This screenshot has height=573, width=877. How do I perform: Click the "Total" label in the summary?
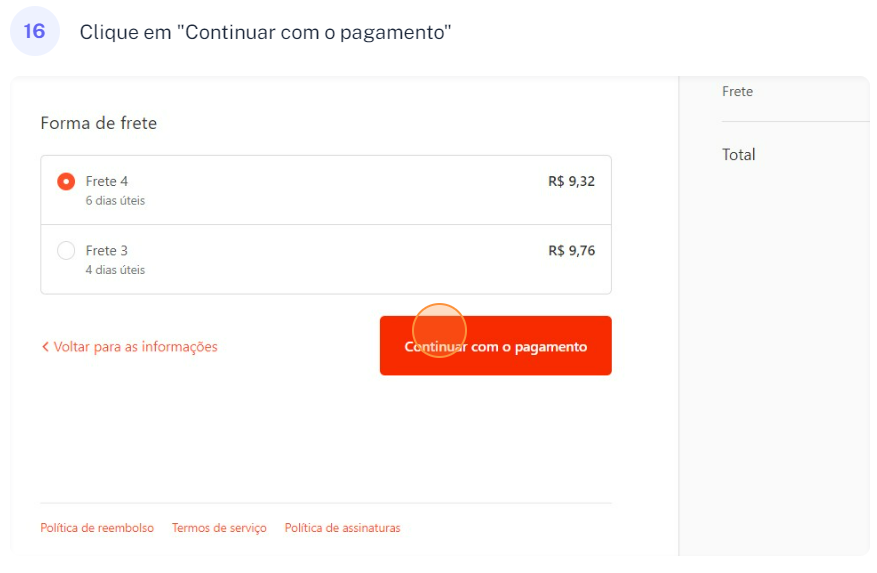pos(739,155)
